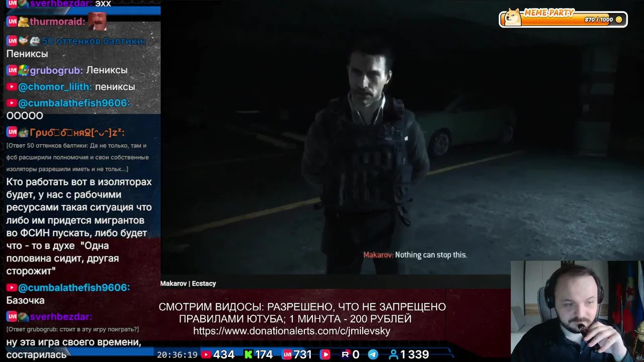Click the LIVE icon beside 731
This screenshot has height=362, width=644.
tap(287, 354)
